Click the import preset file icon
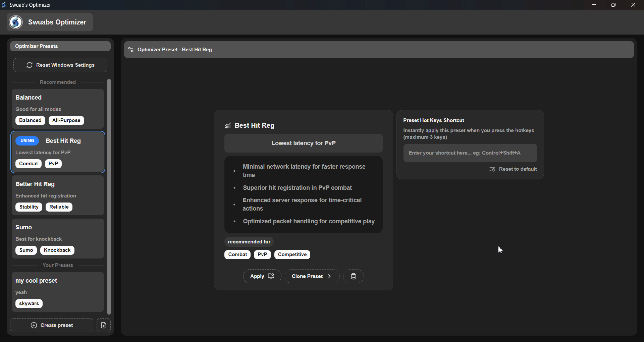The image size is (644, 342). click(x=104, y=325)
